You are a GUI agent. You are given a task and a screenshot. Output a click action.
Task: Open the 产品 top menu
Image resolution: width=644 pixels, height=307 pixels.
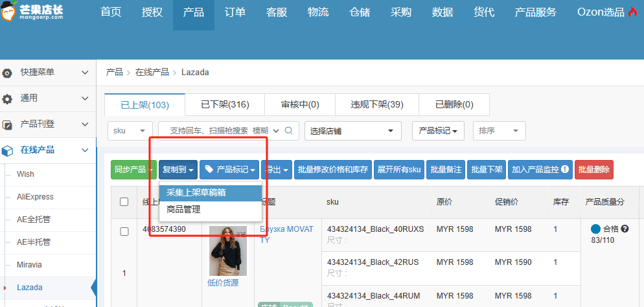194,12
